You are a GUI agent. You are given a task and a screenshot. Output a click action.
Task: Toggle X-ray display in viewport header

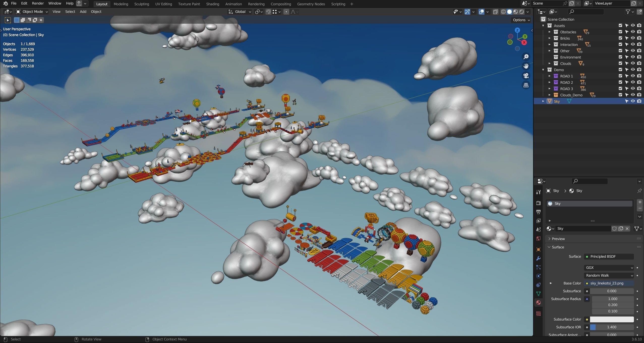tap(495, 12)
